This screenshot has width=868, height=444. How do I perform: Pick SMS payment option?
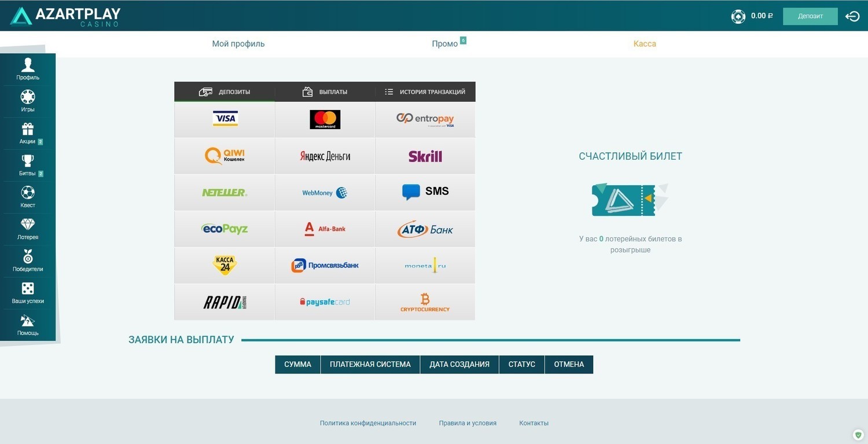pos(425,192)
